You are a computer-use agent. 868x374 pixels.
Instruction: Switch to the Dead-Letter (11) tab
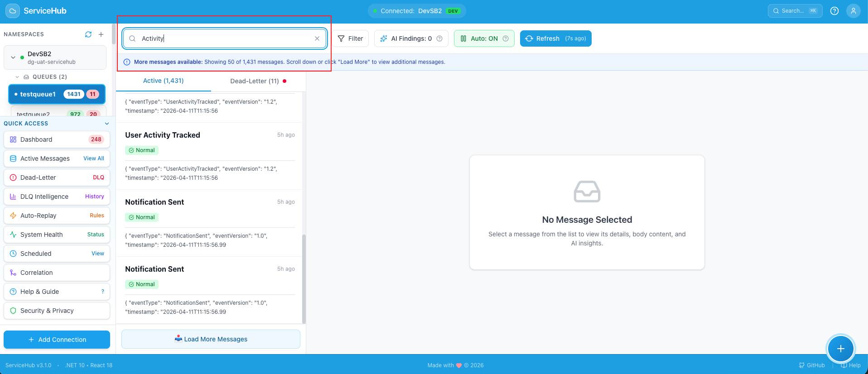pyautogui.click(x=258, y=81)
